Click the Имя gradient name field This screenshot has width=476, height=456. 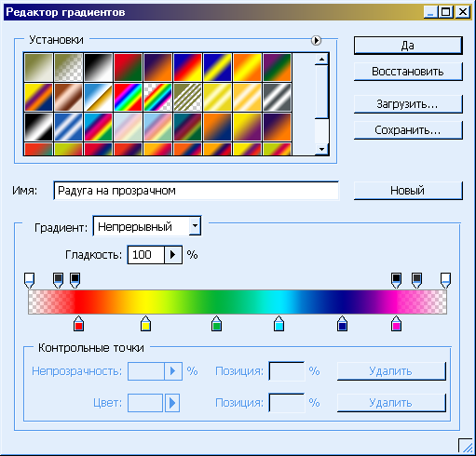[196, 191]
